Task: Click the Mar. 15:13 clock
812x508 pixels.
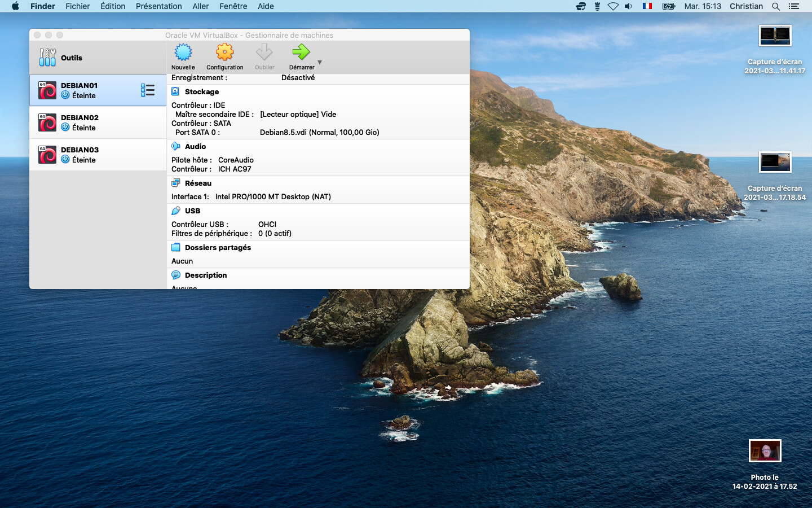Action: pyautogui.click(x=703, y=6)
